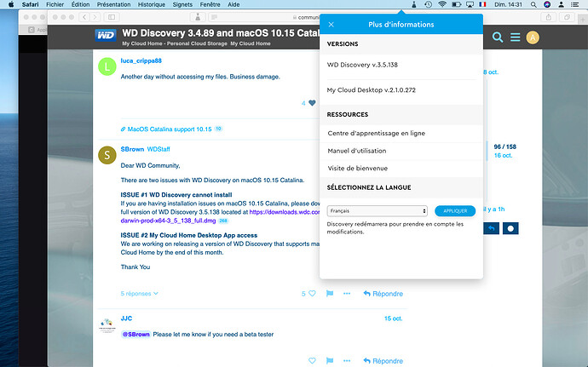Open the French flag input menu
Image resolution: width=588 pixels, height=367 pixels.
(482, 4)
